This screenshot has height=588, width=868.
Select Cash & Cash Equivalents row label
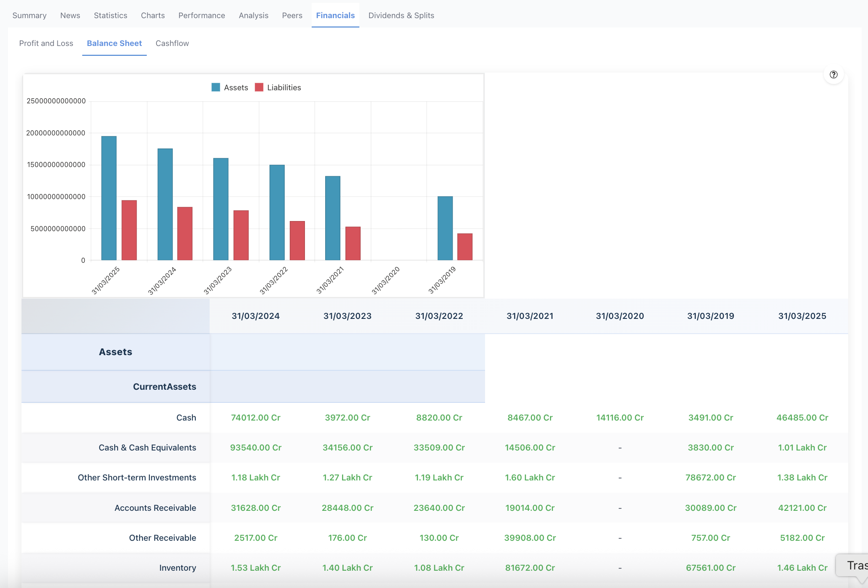click(147, 448)
